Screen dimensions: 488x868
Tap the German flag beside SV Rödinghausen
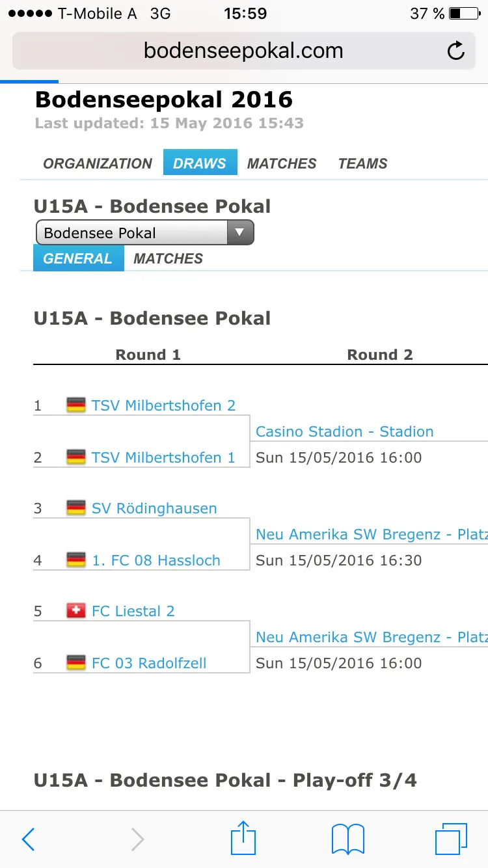[x=76, y=508]
